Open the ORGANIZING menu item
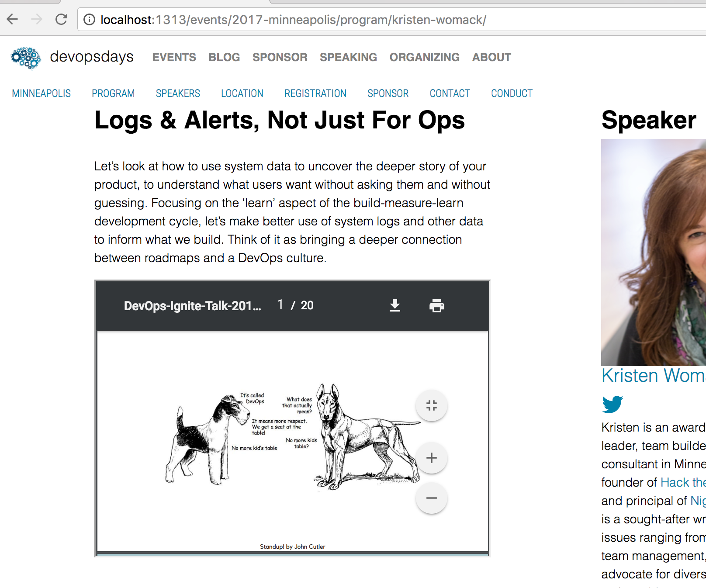This screenshot has width=706, height=588. (425, 57)
